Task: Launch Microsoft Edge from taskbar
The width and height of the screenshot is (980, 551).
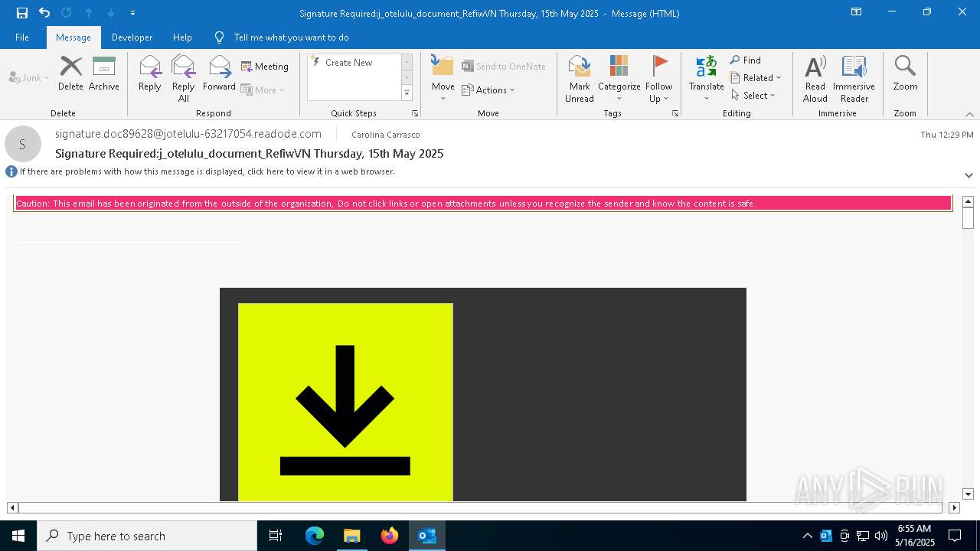Action: click(315, 536)
